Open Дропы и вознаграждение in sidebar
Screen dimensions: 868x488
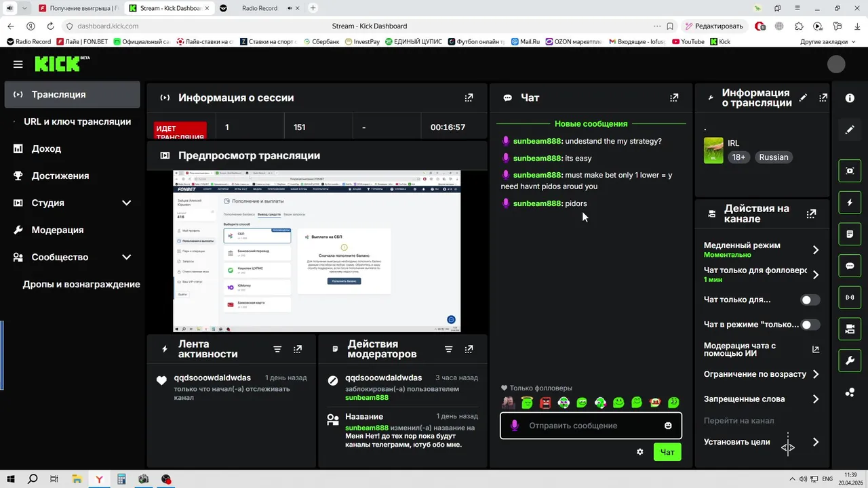click(x=81, y=284)
